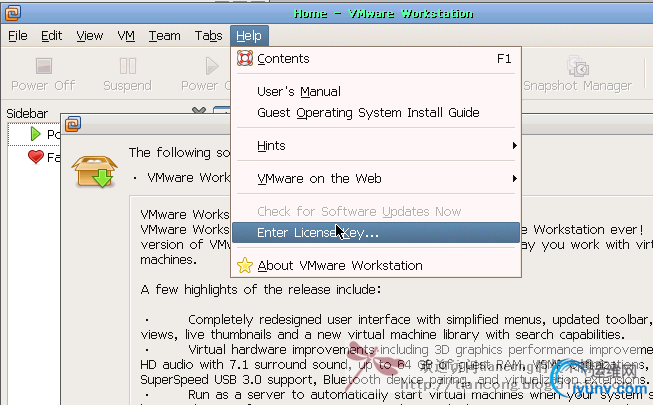Click Check for Software Updates Now
This screenshot has height=405, width=653.
(x=376, y=212)
